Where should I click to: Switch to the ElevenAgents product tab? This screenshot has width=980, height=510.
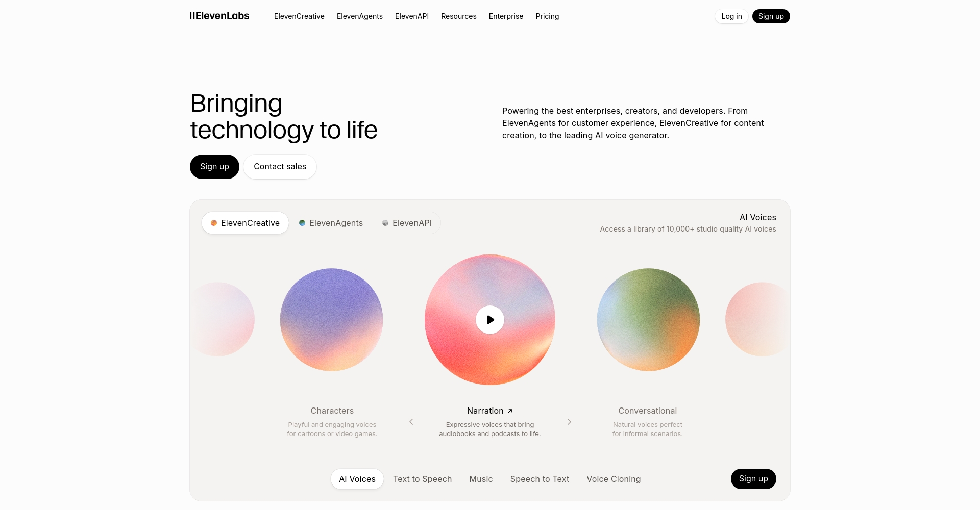[331, 223]
